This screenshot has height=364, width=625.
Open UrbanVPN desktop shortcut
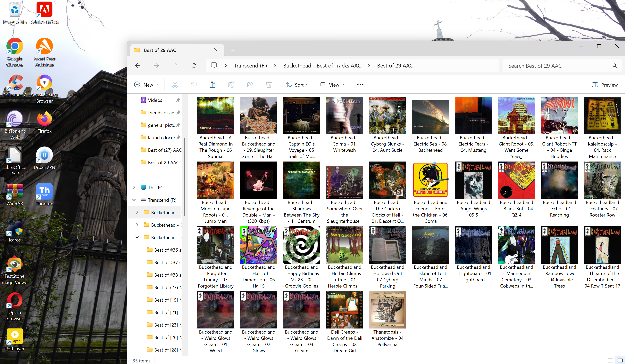coord(44,158)
